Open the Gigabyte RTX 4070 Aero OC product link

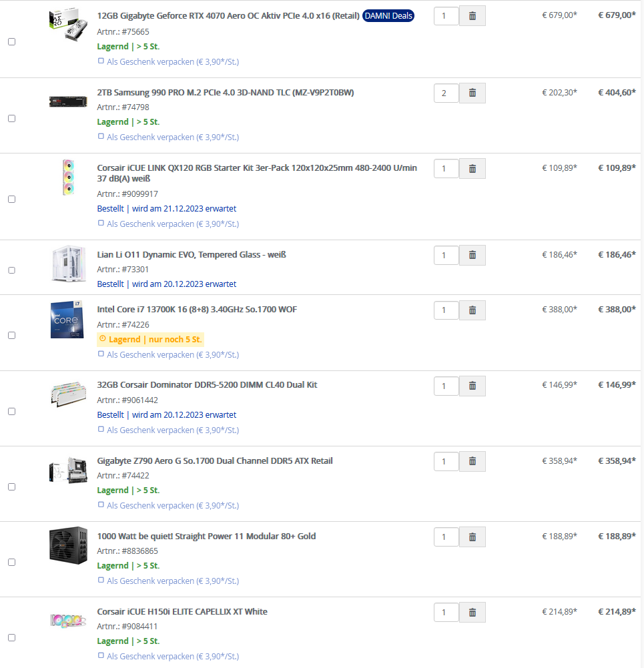click(228, 16)
